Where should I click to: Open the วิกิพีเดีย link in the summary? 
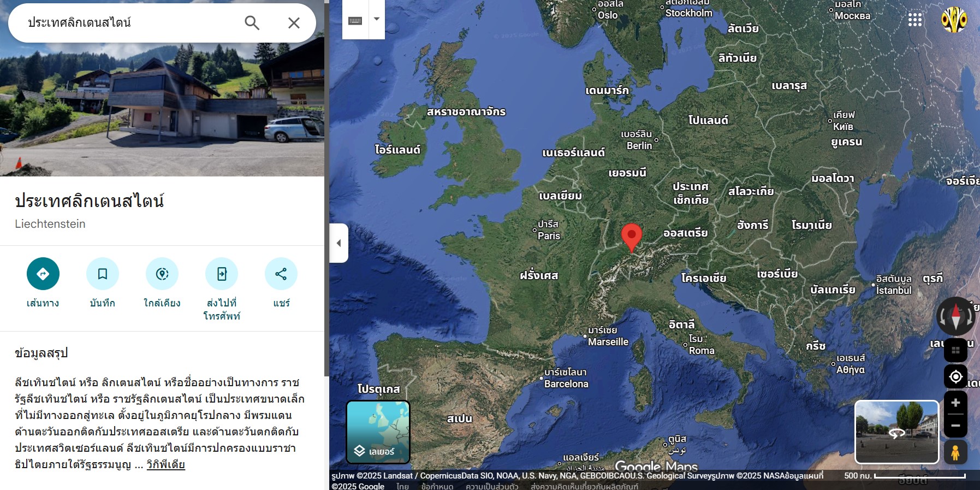pos(166,465)
